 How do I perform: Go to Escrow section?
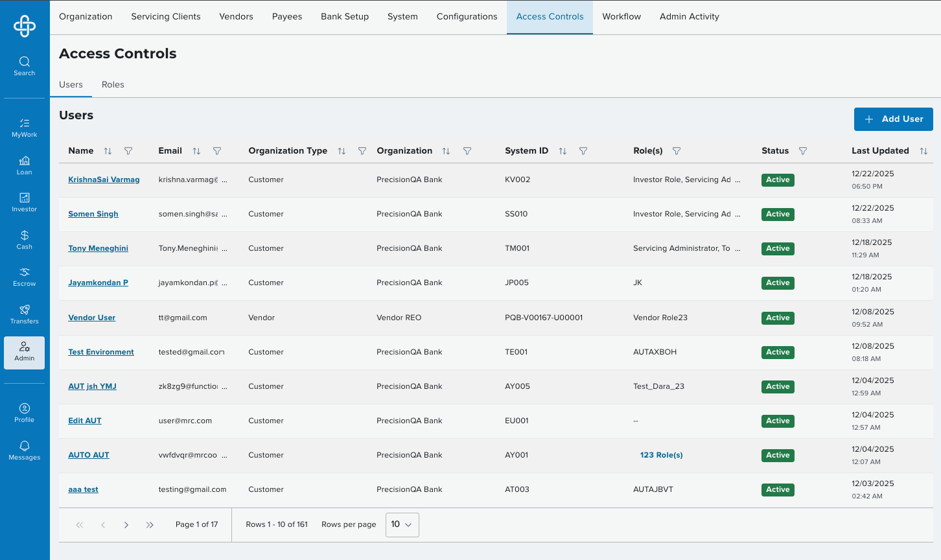tap(25, 277)
